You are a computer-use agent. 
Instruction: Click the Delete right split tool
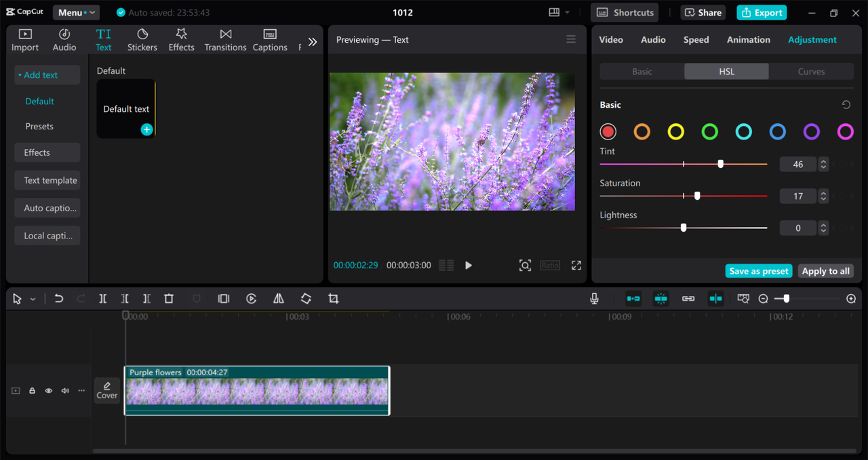(x=146, y=299)
